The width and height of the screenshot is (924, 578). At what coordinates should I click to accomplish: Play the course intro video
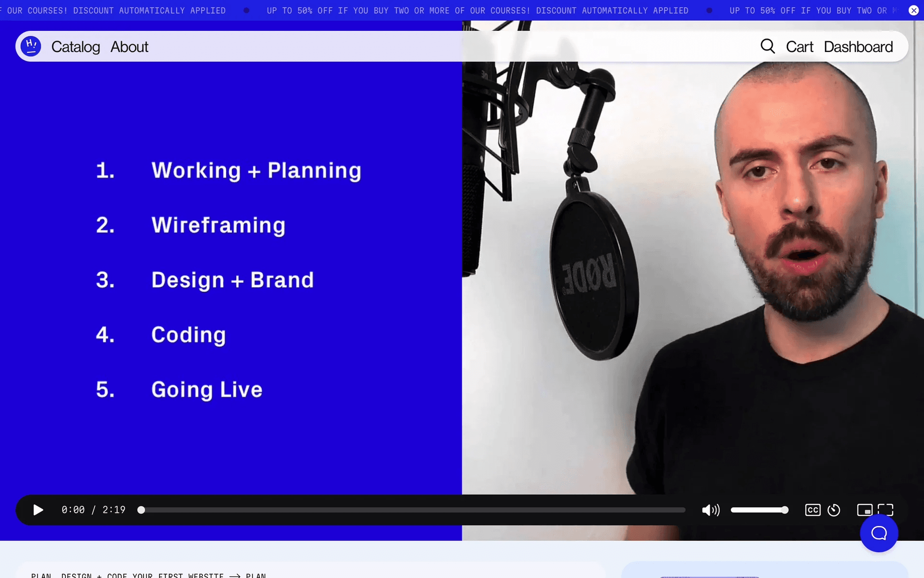(38, 510)
